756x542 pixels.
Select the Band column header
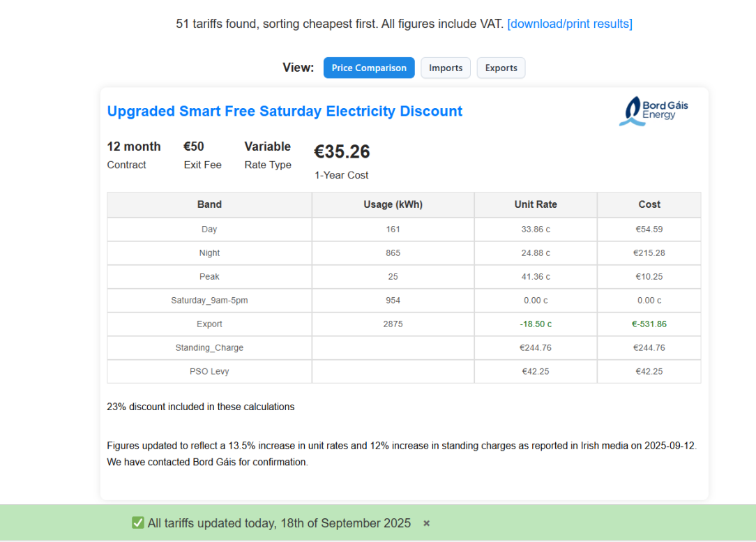pos(209,204)
